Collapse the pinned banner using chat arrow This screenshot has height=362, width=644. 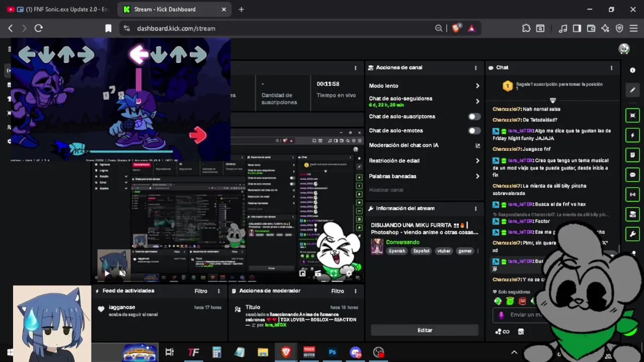[x=552, y=100]
